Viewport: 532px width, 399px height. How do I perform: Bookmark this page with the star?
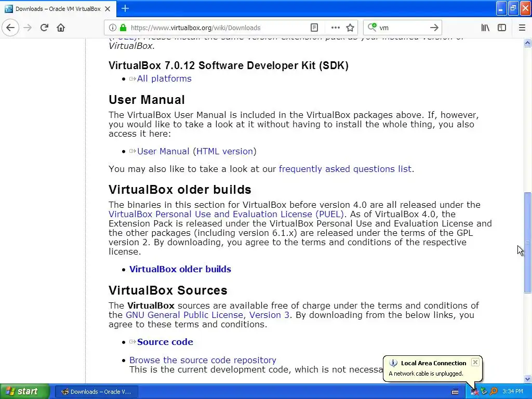click(350, 28)
